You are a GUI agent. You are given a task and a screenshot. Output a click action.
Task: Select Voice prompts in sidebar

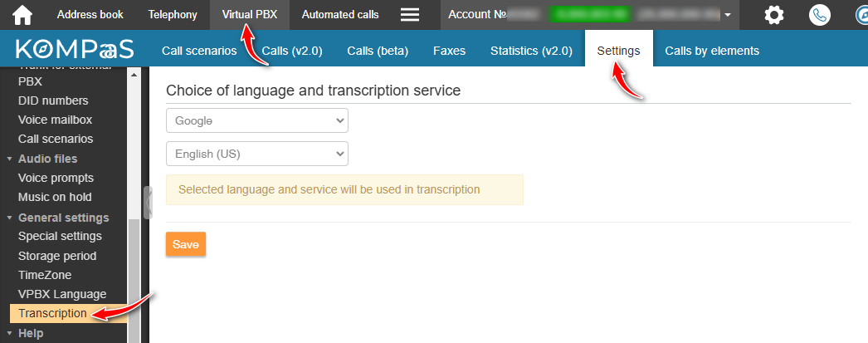pos(56,178)
